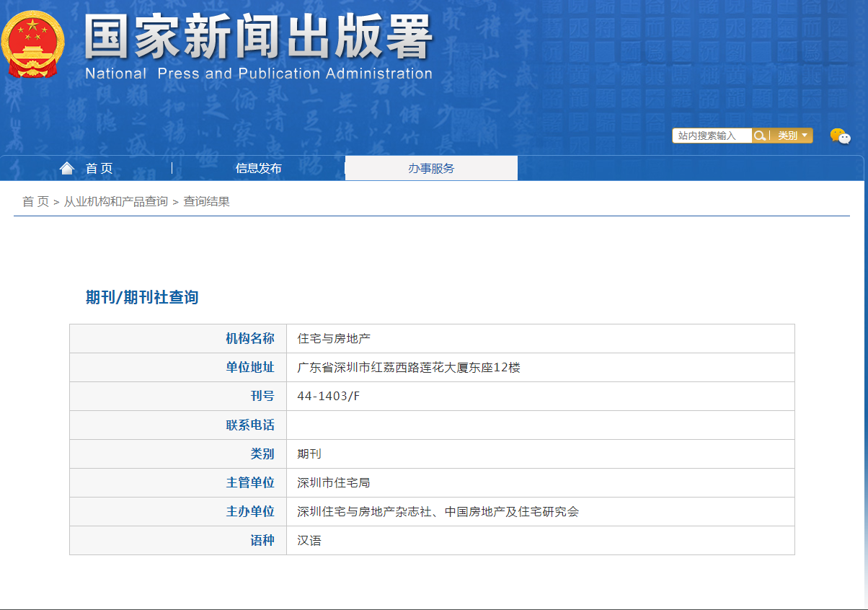The width and height of the screenshot is (868, 610).
Task: Open the WeChat chat bubble icon
Action: click(x=840, y=136)
